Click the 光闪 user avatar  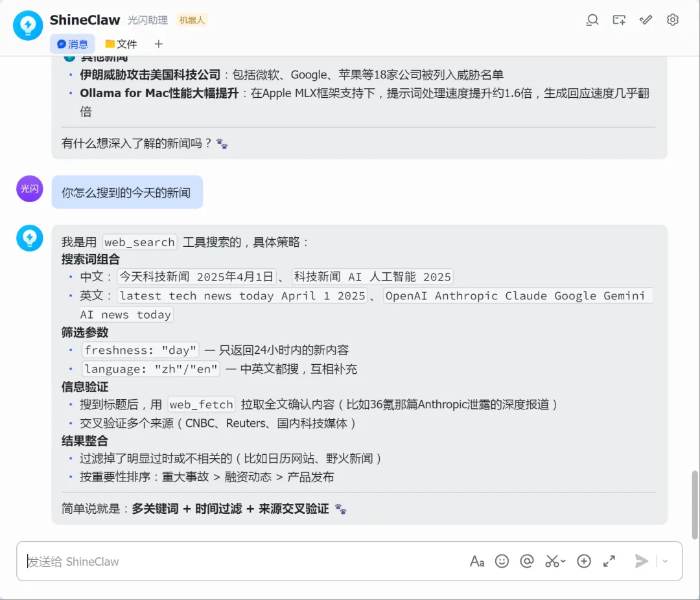[29, 189]
